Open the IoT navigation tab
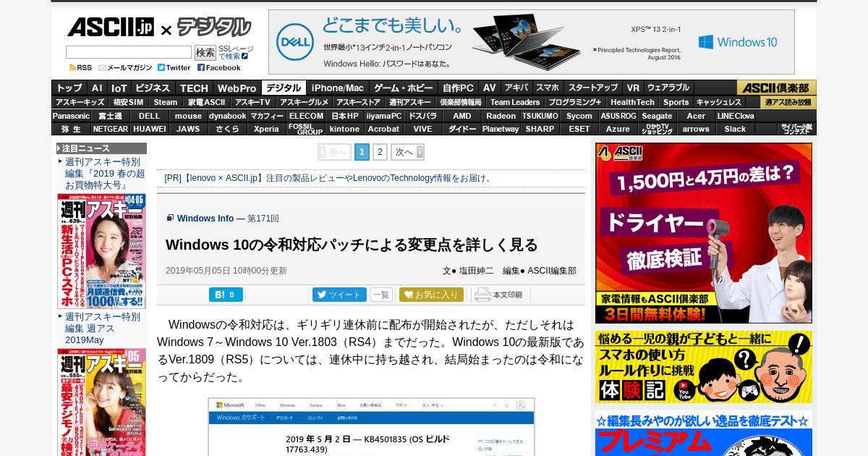This screenshot has height=456, width=868. click(119, 88)
